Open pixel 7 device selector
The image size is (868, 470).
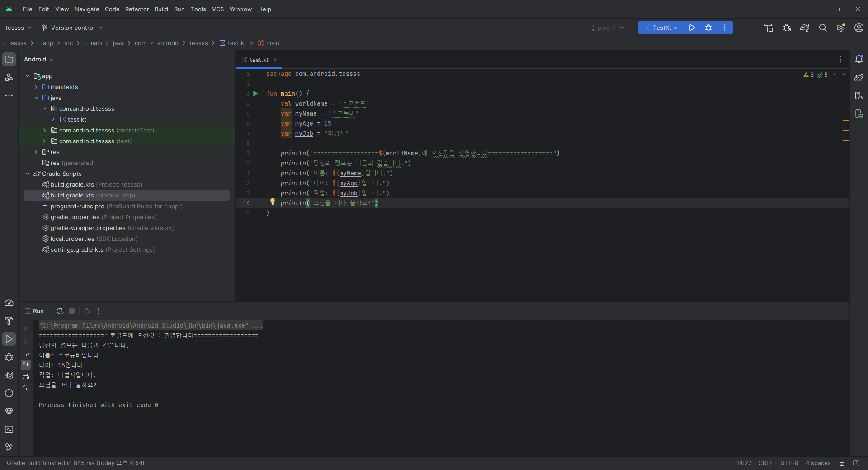click(x=607, y=28)
